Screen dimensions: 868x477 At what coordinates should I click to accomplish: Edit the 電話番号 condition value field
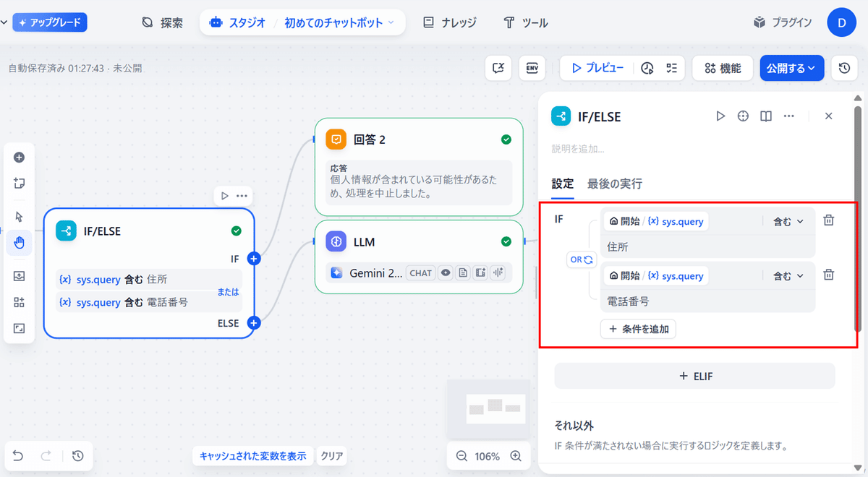point(707,301)
